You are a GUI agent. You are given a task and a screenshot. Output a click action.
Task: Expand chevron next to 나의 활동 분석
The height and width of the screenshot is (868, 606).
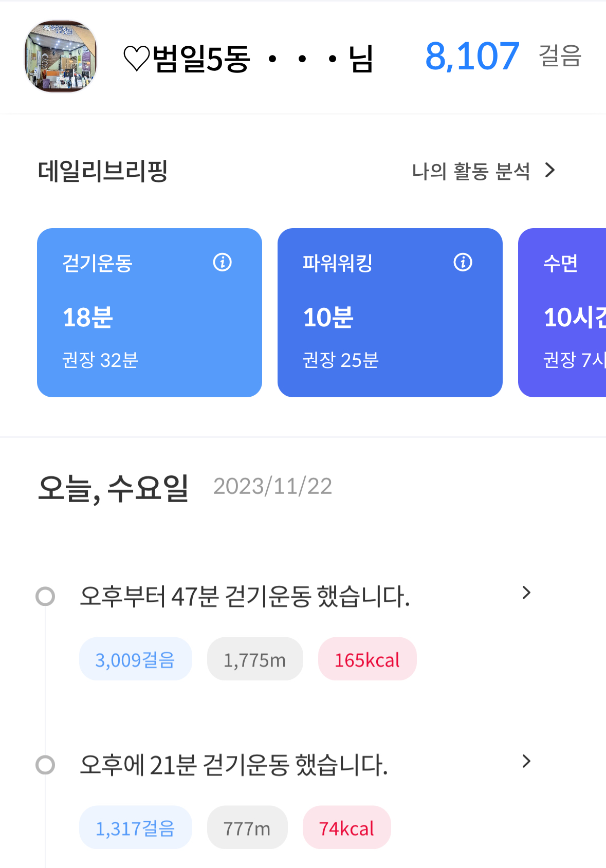coord(550,170)
